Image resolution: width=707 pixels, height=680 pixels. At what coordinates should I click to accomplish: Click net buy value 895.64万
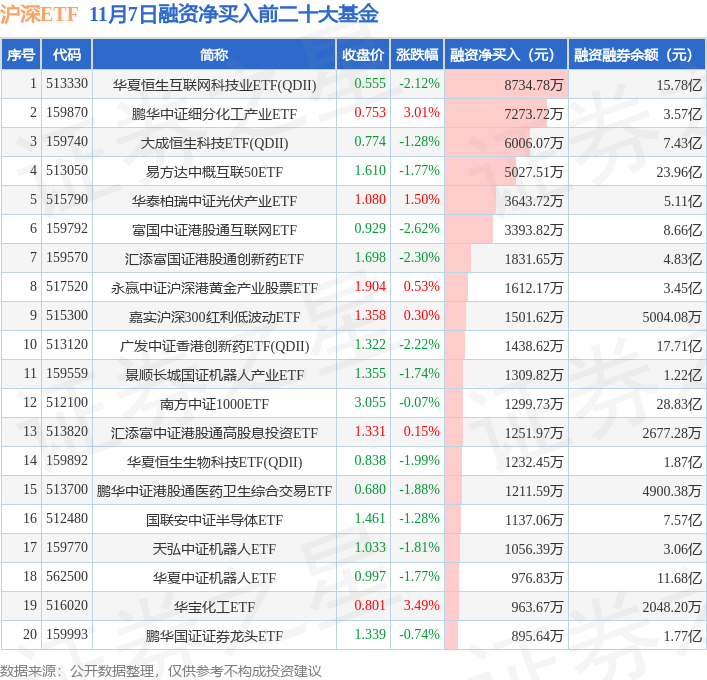[537, 636]
